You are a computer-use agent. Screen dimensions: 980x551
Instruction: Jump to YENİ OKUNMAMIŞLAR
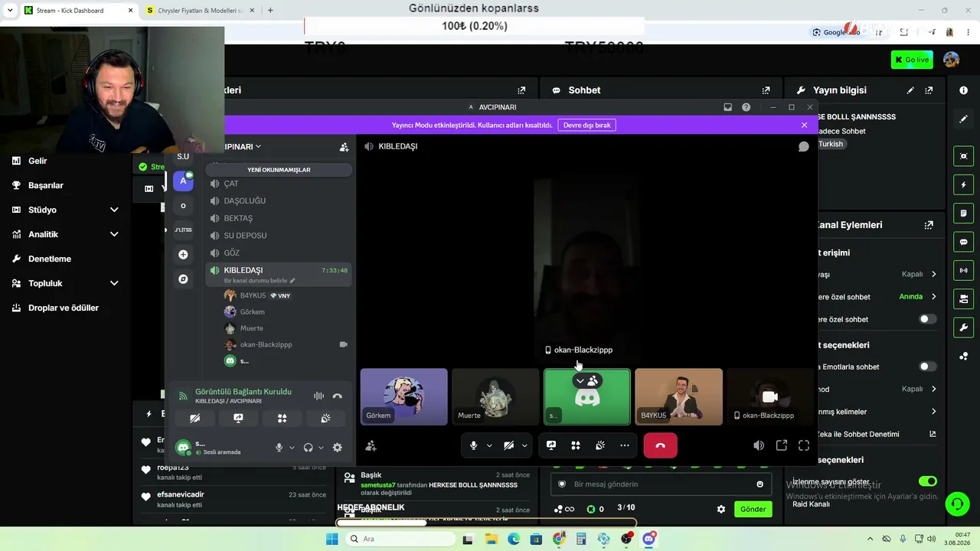point(279,169)
